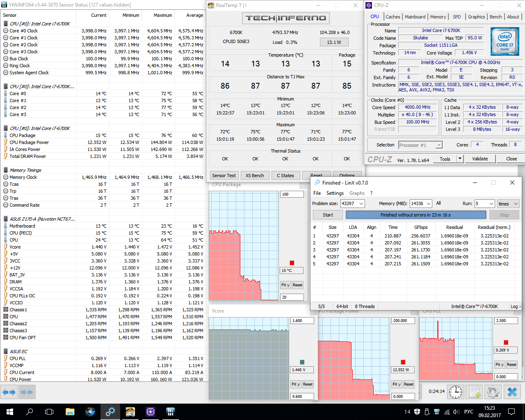Open the Run count dropdown in LinX

(x=491, y=204)
